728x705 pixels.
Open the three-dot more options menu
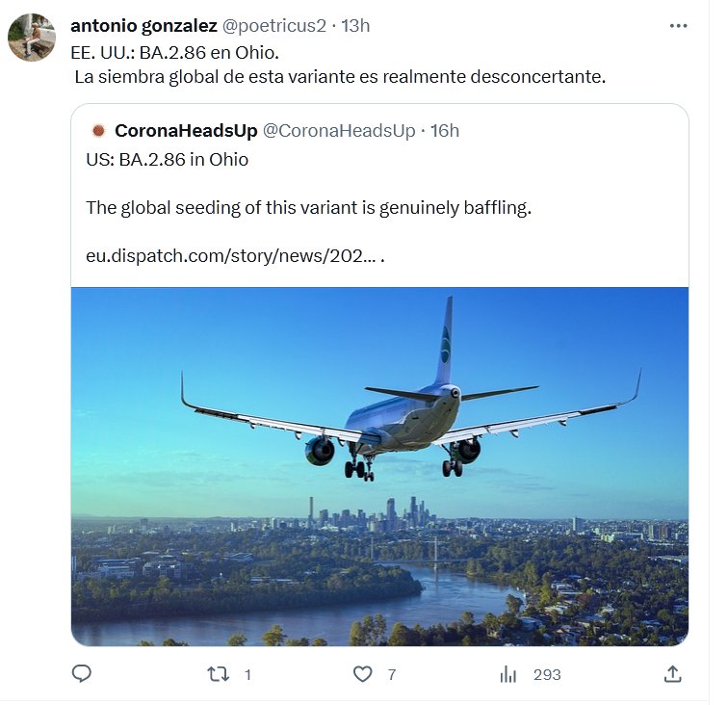[x=678, y=26]
